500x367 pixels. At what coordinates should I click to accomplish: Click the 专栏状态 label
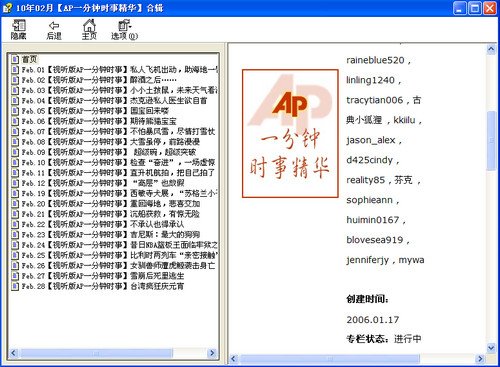click(367, 339)
